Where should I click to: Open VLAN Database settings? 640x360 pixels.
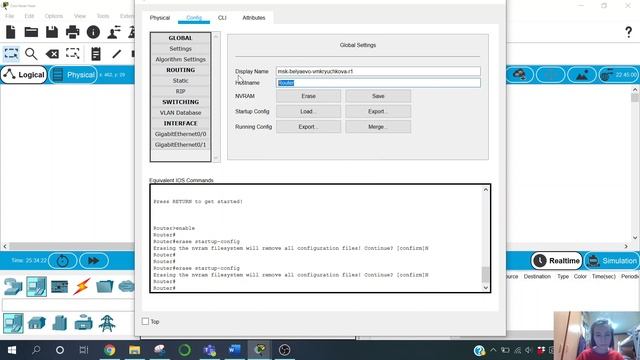click(x=180, y=113)
